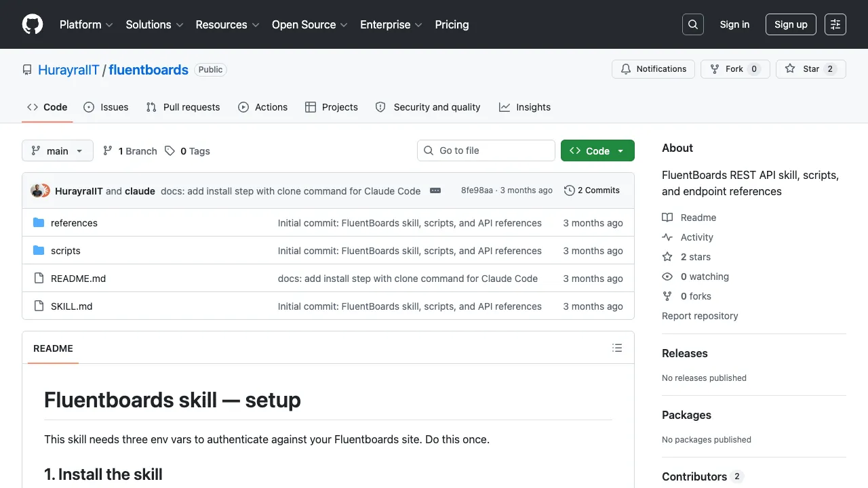The width and height of the screenshot is (868, 488).
Task: Click the tag icon beside 0 Tags
Action: (170, 150)
